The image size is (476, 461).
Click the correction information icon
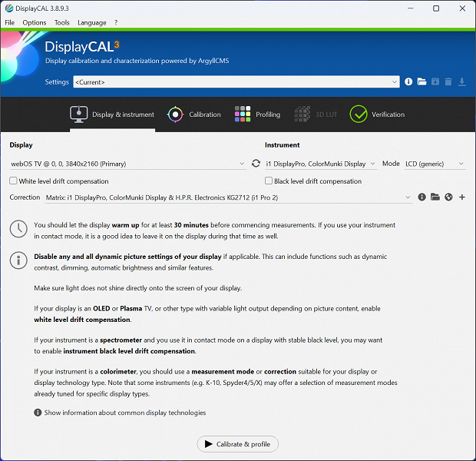click(x=421, y=197)
